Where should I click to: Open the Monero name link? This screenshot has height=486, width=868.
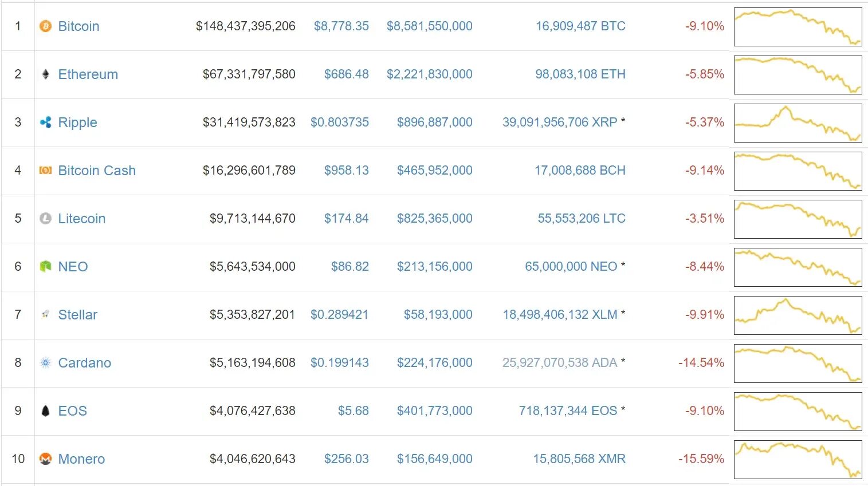(81, 459)
